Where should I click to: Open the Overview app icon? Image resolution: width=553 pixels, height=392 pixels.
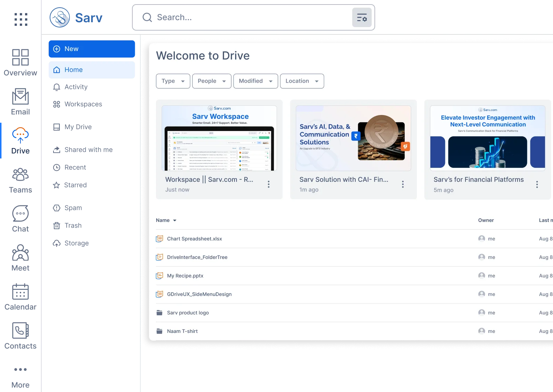click(x=20, y=57)
